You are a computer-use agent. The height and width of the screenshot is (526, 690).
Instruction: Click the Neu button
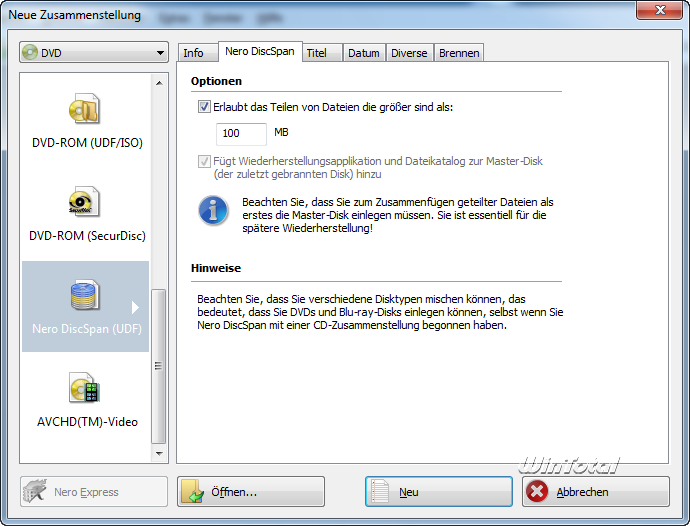pos(439,491)
